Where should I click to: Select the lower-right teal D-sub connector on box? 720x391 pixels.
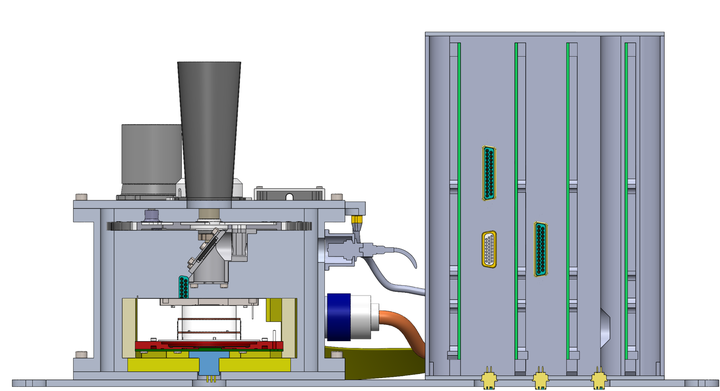click(540, 249)
